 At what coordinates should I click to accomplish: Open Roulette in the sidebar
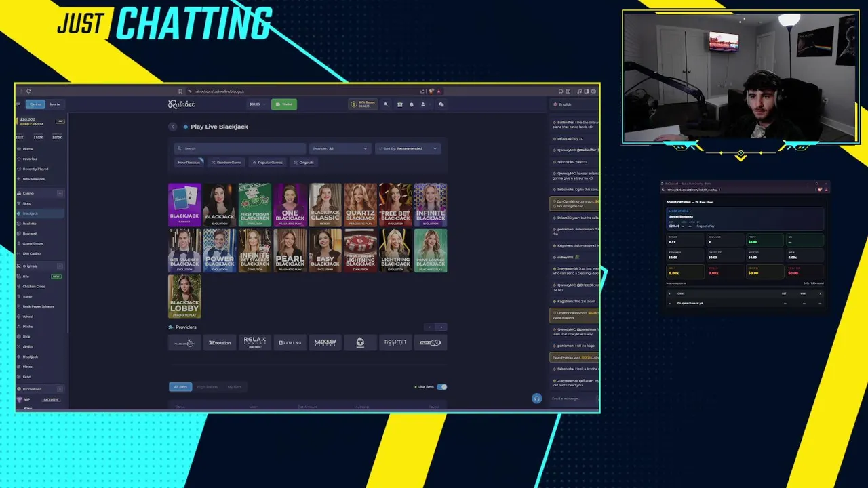pos(29,224)
